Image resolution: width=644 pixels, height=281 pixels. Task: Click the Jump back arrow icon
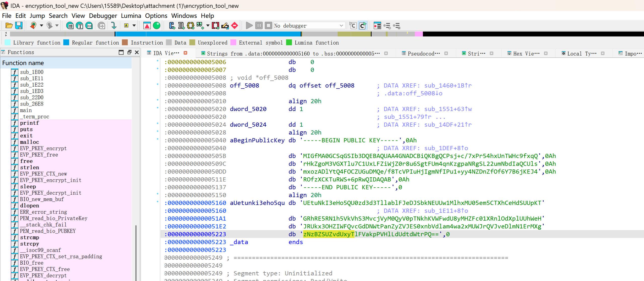pos(33,25)
